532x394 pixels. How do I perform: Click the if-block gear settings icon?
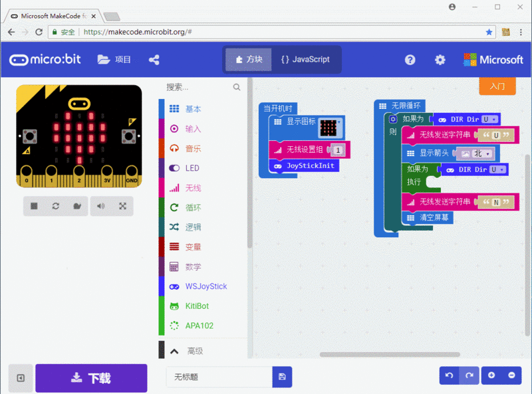(393, 119)
